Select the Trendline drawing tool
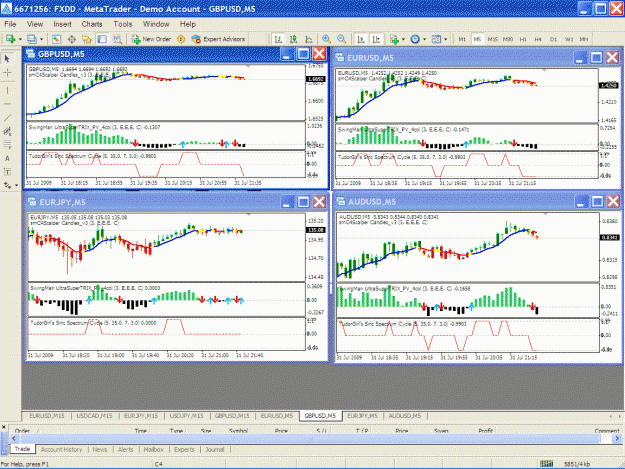This screenshot has width=625, height=469. (7, 118)
